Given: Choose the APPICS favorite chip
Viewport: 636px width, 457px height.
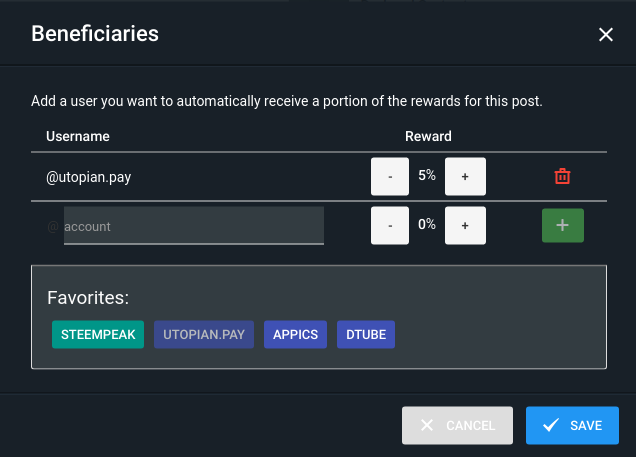Looking at the screenshot, I should (x=296, y=335).
